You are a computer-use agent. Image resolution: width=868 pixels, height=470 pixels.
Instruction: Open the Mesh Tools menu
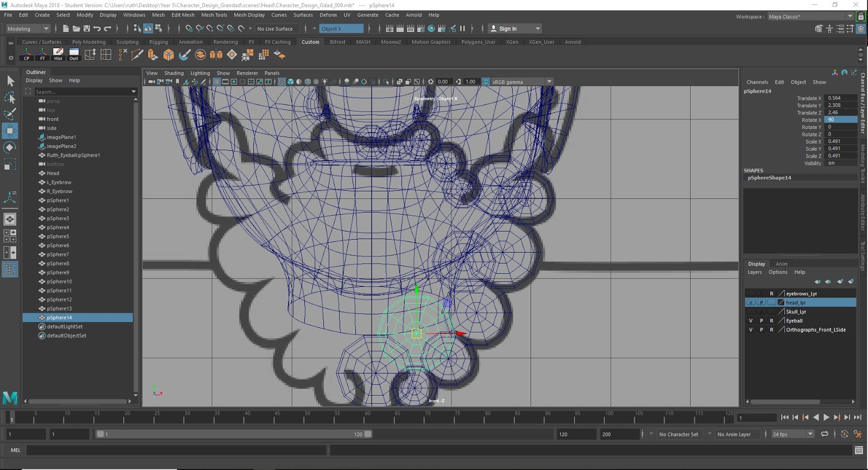(214, 15)
